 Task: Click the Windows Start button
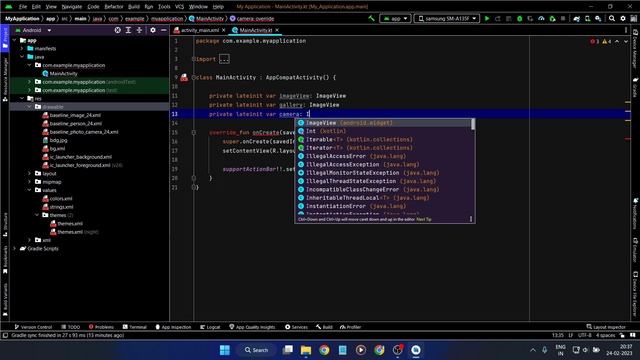(x=224, y=350)
